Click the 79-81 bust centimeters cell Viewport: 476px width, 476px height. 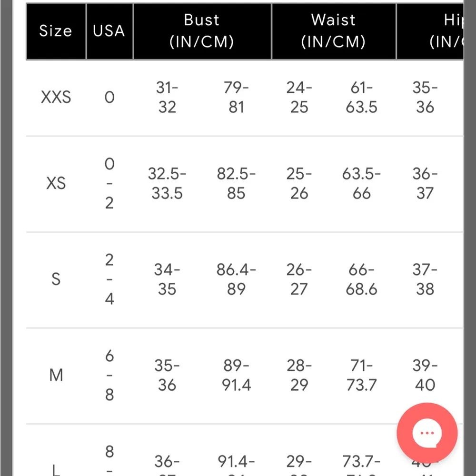coord(236,97)
